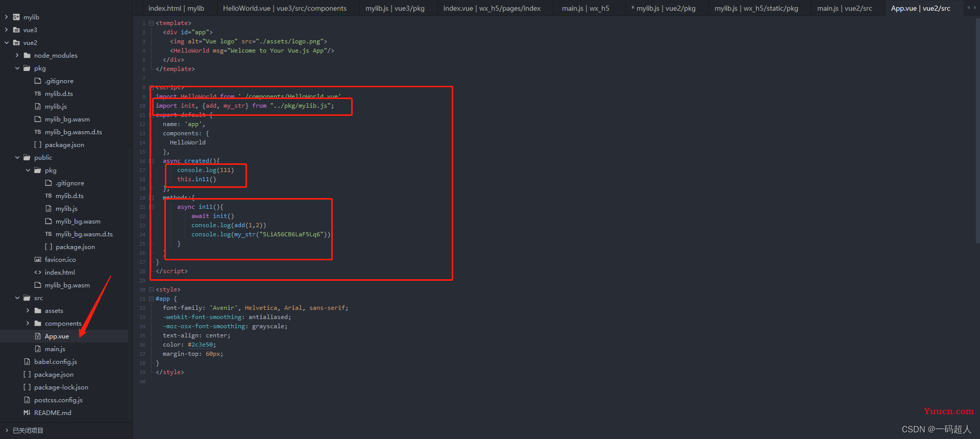This screenshot has width=980, height=439.
Task: Click the 'console.log(111)' code line
Action: (x=205, y=170)
